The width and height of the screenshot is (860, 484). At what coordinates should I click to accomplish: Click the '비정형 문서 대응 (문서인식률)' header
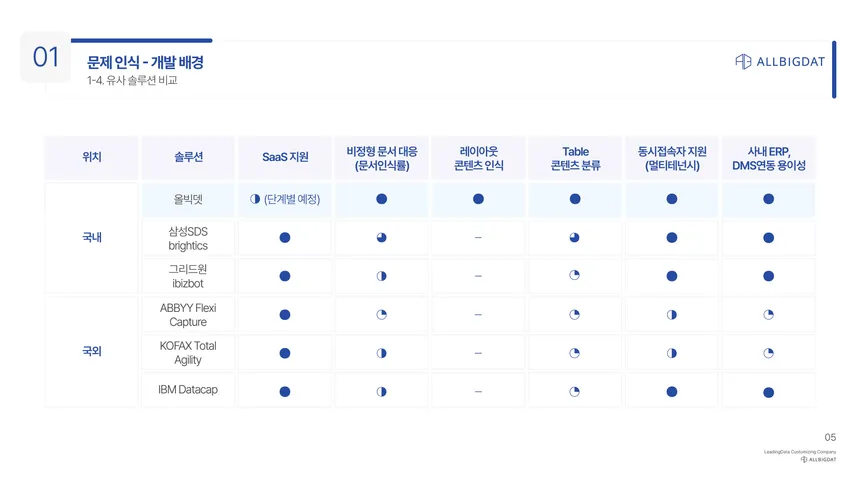382,158
